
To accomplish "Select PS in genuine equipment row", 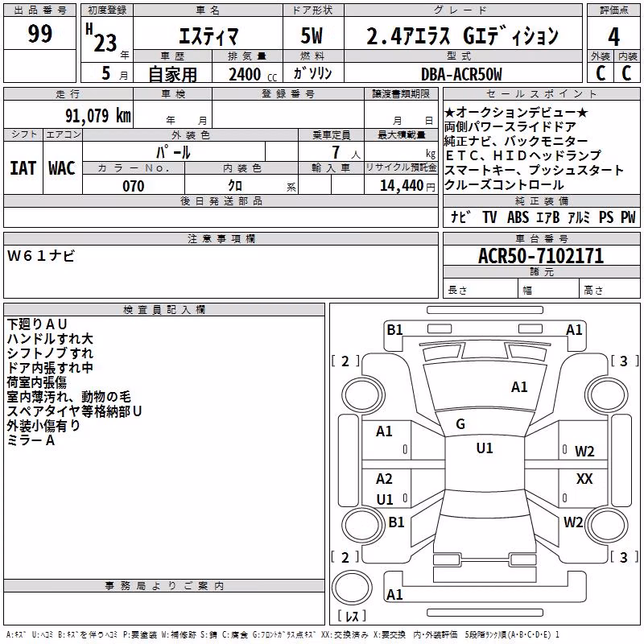I will click(x=606, y=217).
